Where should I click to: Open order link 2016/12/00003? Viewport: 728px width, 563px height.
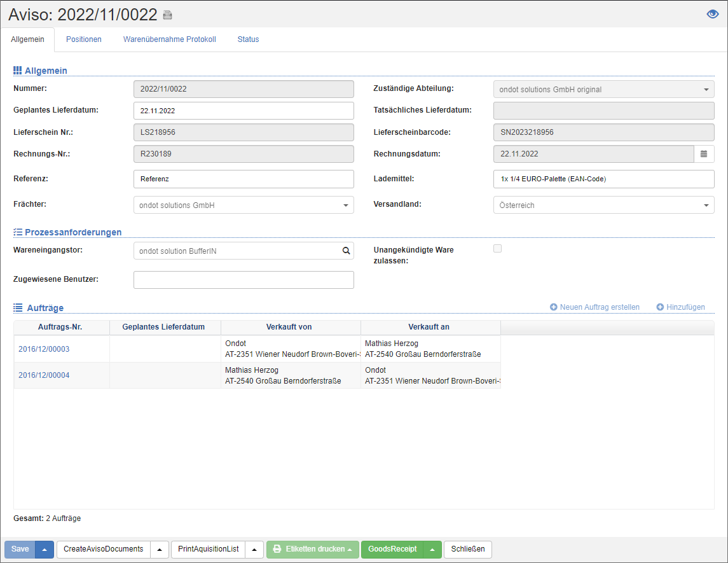44,349
